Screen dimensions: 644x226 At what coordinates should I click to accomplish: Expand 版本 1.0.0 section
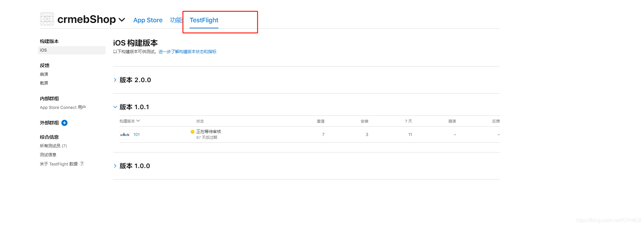(x=115, y=166)
